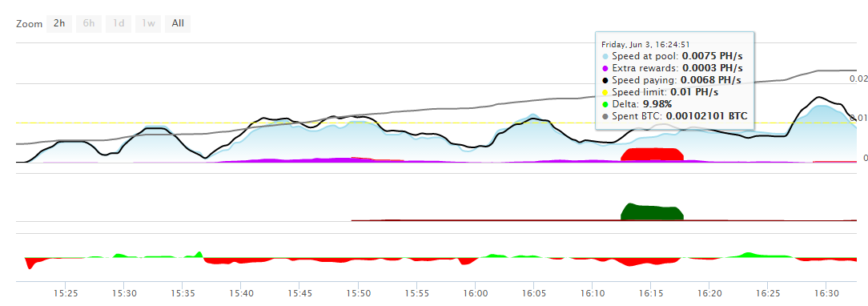Viewport: 868px width, 306px height.
Task: Click the 0.02 y-axis label
Action: (x=858, y=79)
